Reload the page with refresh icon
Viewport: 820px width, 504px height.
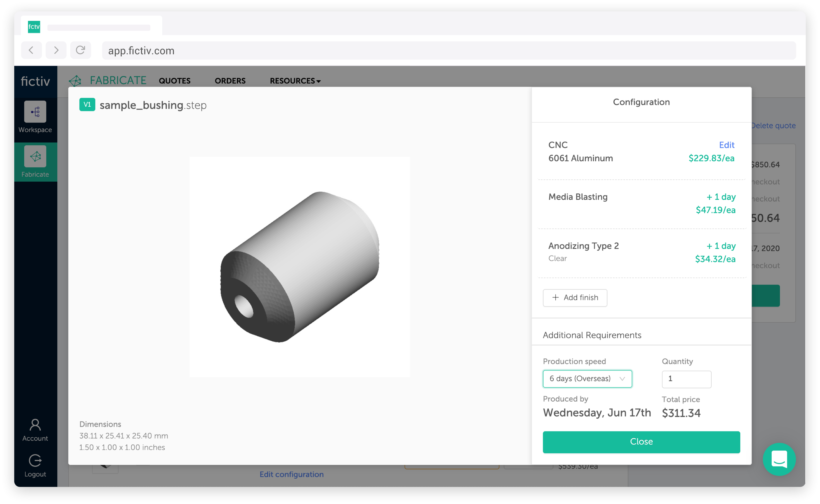[x=80, y=50]
